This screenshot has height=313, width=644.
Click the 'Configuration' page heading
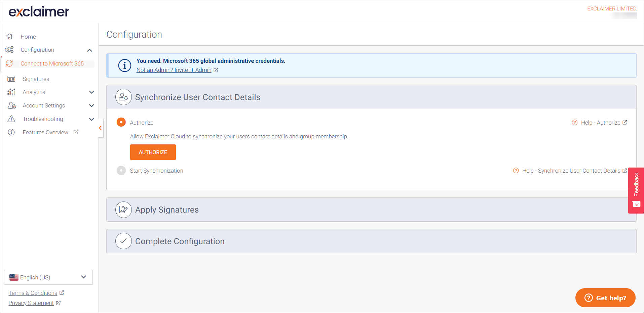point(134,34)
